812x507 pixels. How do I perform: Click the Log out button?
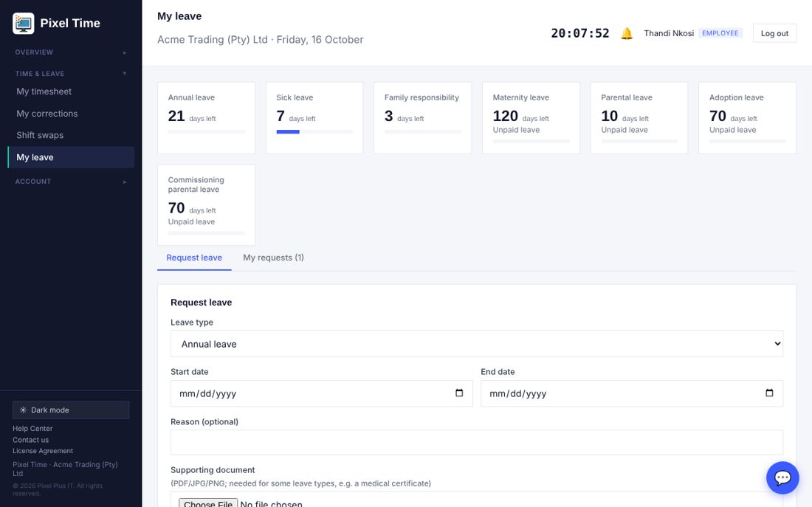tap(774, 34)
